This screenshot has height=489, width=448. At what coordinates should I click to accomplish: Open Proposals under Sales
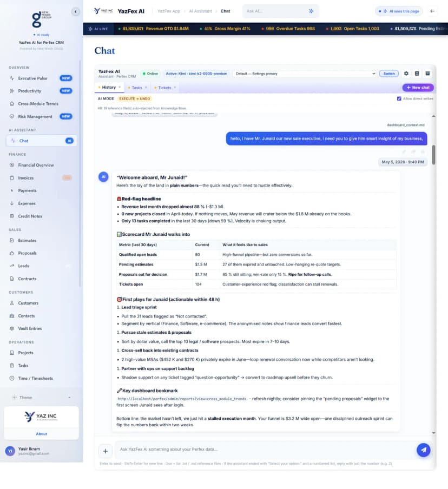click(41, 254)
